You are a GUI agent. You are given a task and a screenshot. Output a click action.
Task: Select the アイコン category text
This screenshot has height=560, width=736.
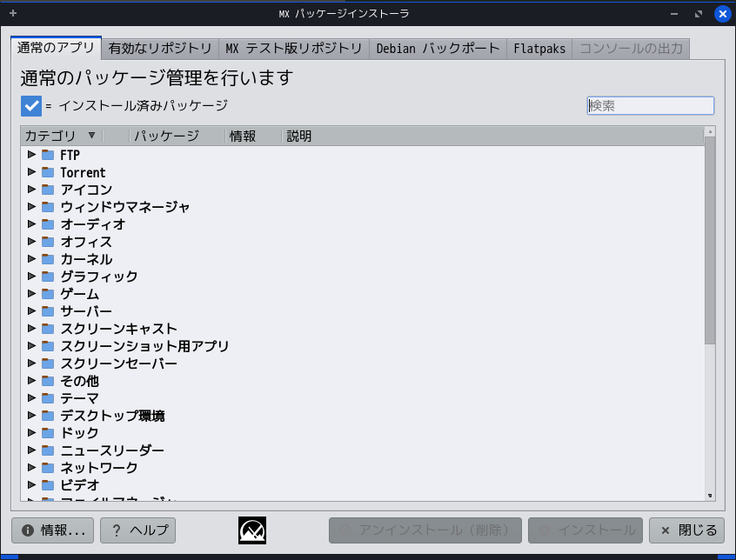point(86,190)
